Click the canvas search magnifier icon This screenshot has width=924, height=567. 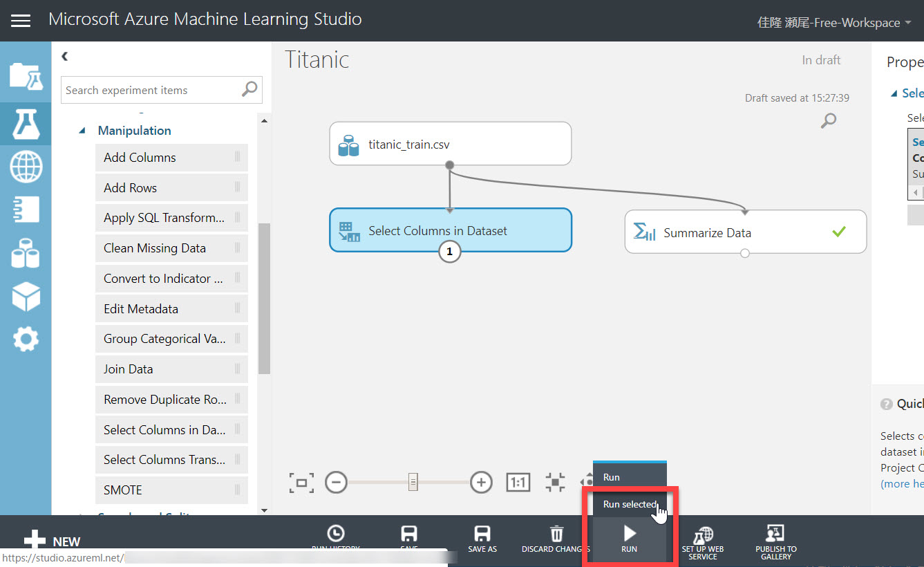tap(828, 121)
